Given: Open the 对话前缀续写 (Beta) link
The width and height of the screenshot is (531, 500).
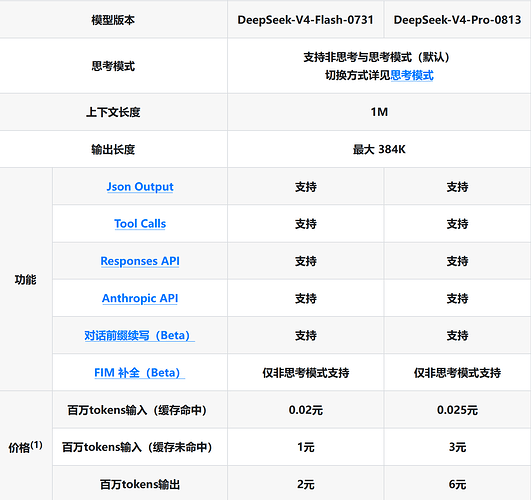Looking at the screenshot, I should tap(140, 335).
